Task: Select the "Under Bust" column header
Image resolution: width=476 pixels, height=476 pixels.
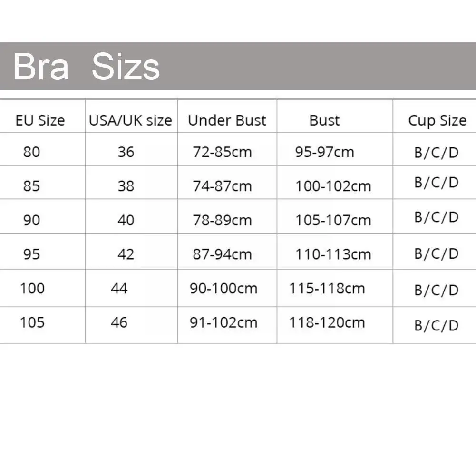Action: [x=227, y=120]
